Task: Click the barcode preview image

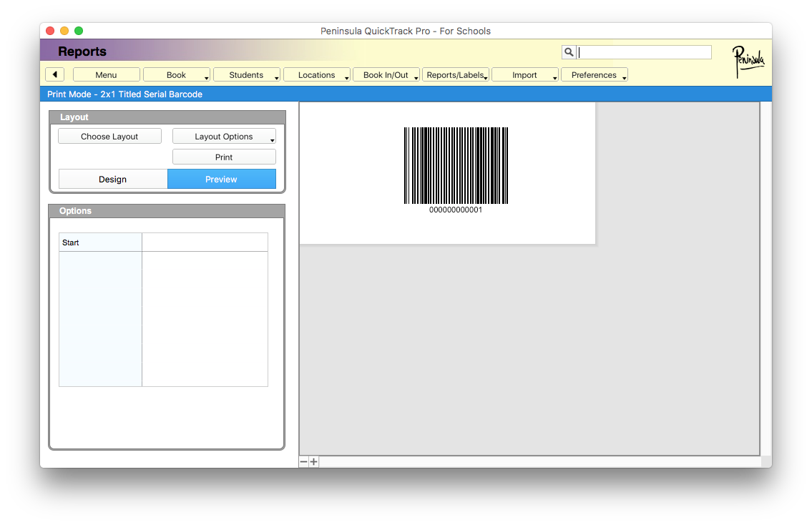Action: [x=456, y=166]
